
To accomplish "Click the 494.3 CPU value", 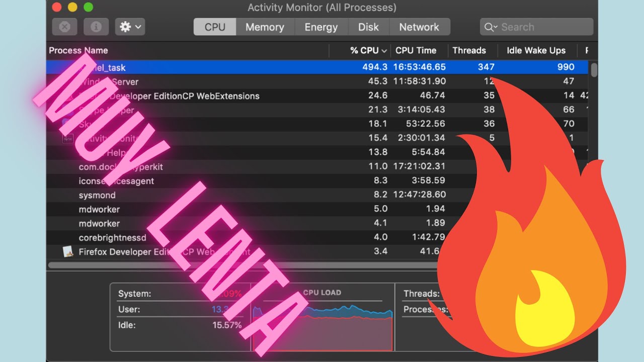I will click(375, 67).
